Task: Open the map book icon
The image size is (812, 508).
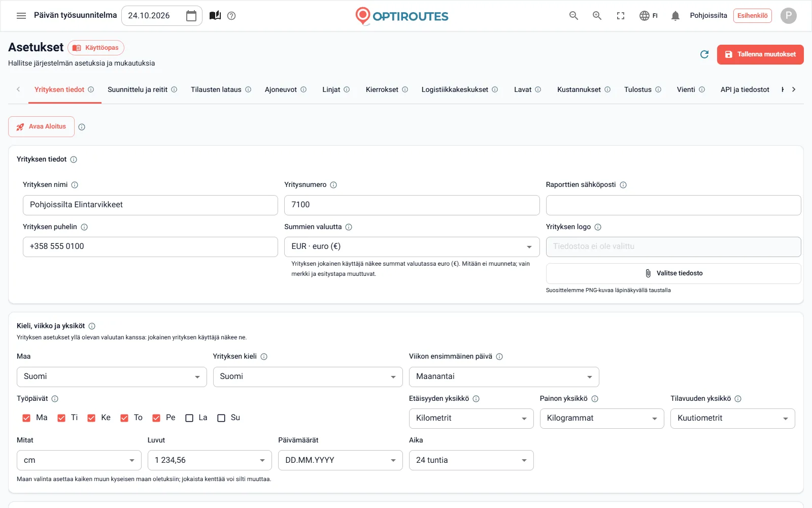Action: pyautogui.click(x=215, y=16)
